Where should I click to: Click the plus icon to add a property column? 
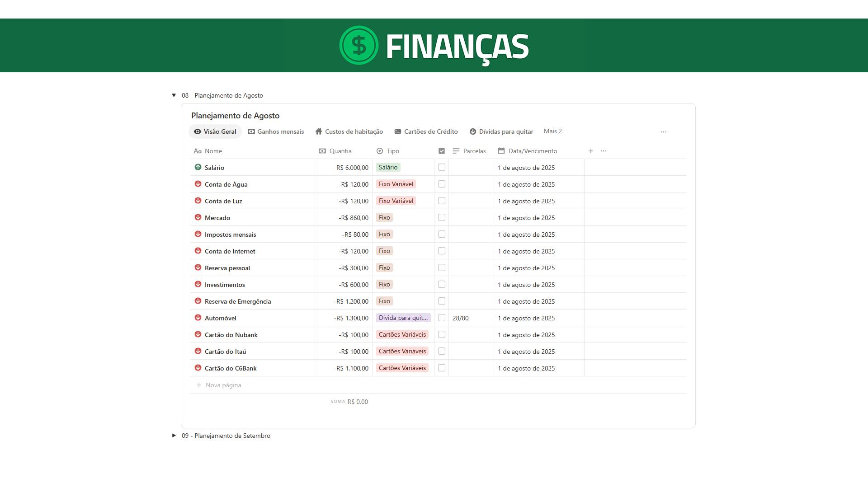click(x=591, y=151)
